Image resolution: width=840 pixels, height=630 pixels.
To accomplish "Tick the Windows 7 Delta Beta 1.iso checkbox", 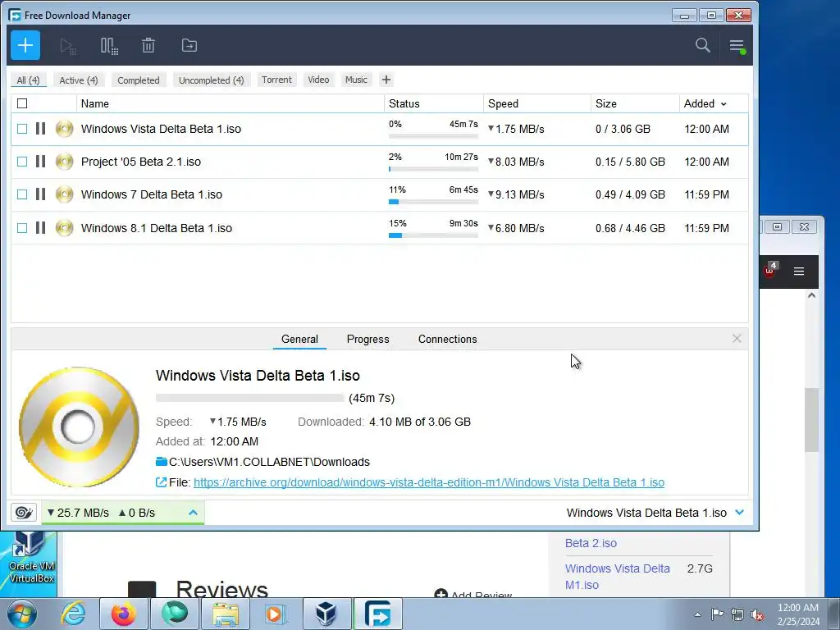I will click(22, 194).
